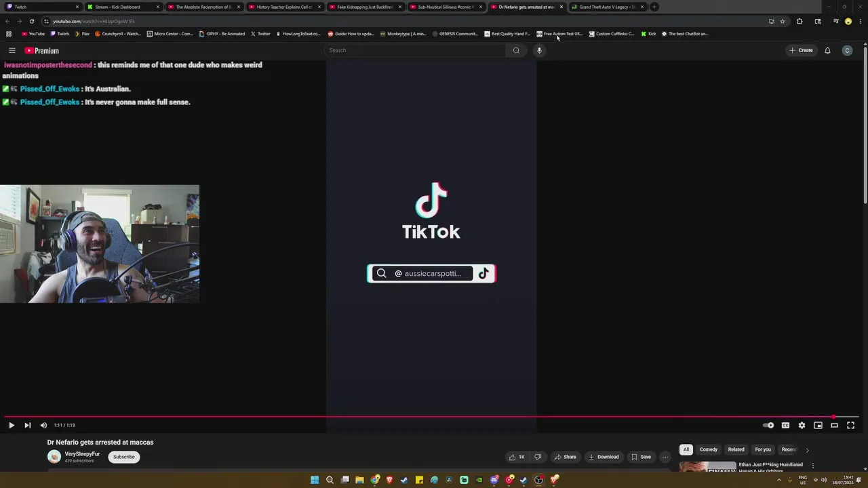The height and width of the screenshot is (488, 868).
Task: Switch to the Twitch browser tab
Action: 42,7
